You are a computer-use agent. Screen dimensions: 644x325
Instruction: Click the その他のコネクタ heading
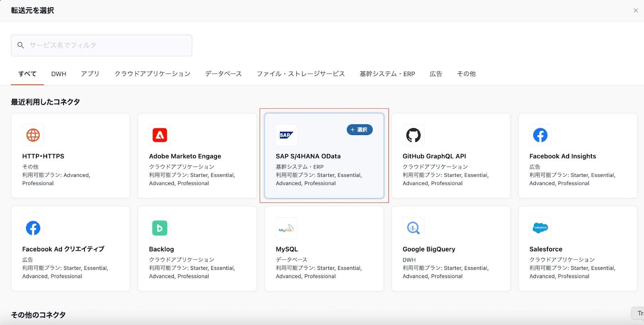pos(38,315)
